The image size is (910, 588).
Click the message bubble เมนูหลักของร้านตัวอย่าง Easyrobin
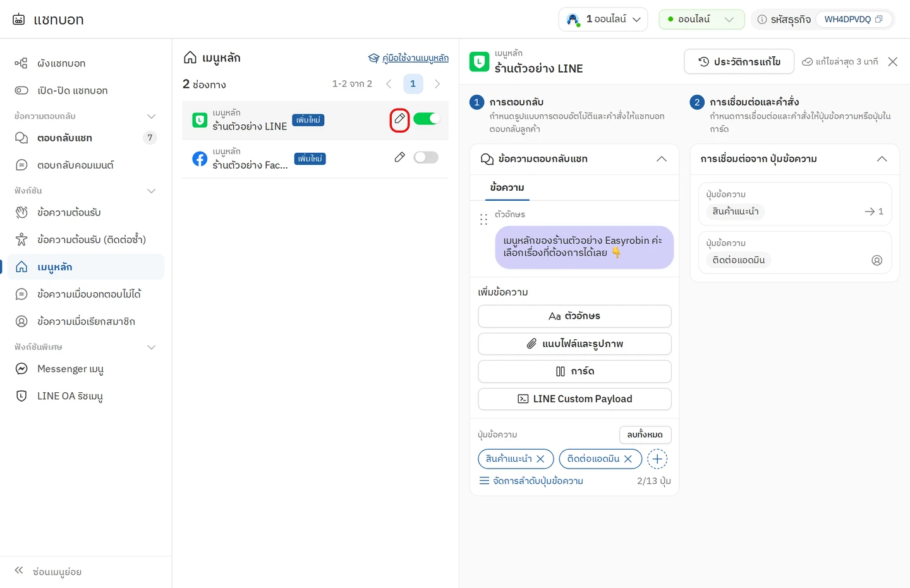tap(585, 247)
